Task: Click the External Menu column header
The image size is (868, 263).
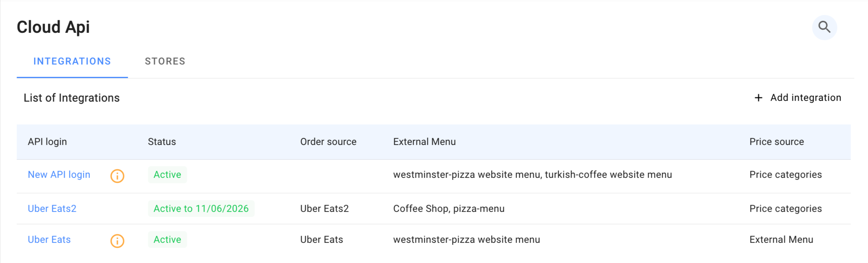Action: (424, 142)
